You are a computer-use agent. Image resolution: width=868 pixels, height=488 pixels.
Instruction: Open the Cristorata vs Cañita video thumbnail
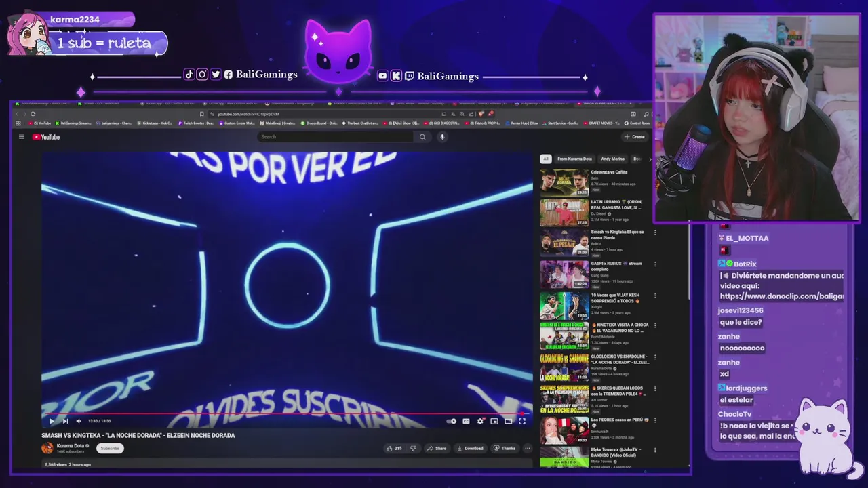coord(564,182)
